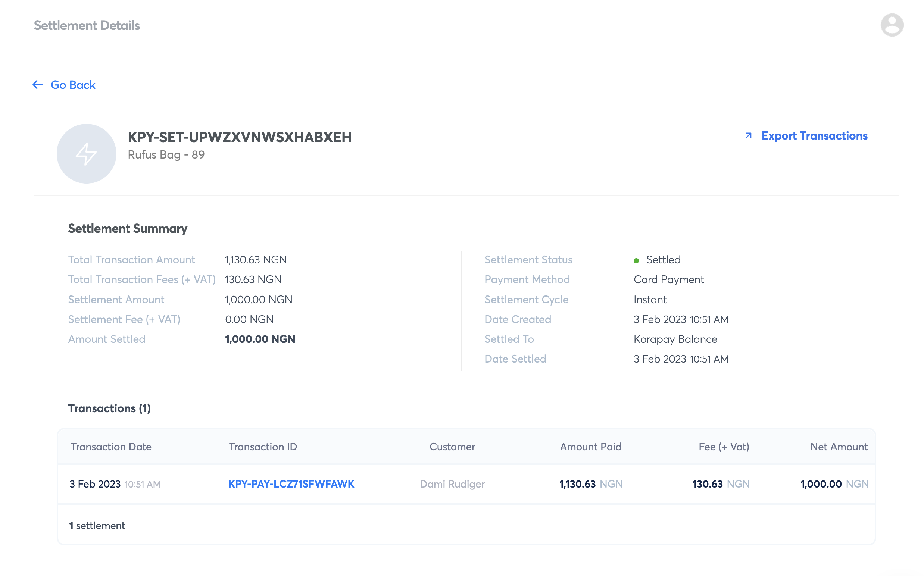
Task: Click the Export Transactions arrow icon
Action: 748,136
